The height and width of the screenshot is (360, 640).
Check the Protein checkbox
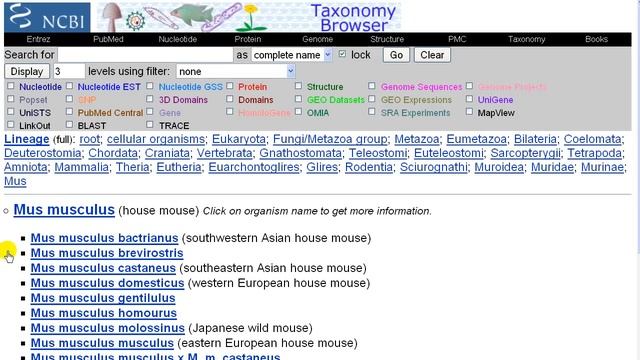(230, 86)
